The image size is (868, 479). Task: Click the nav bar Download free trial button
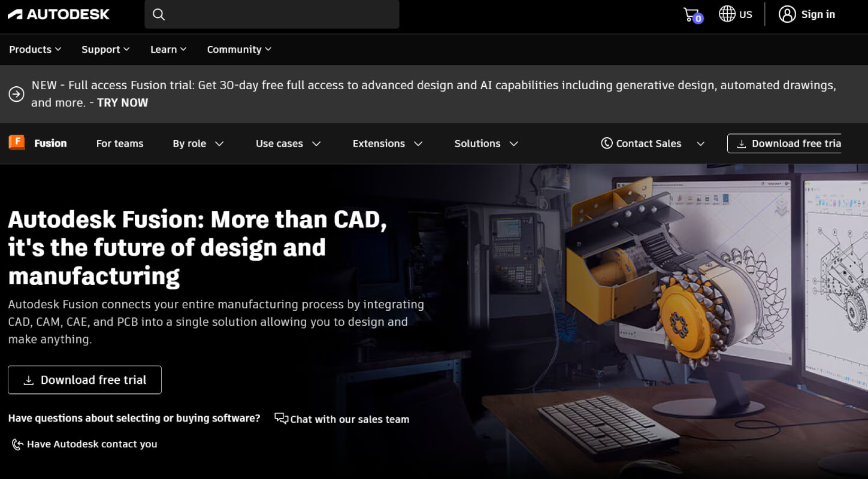785,143
